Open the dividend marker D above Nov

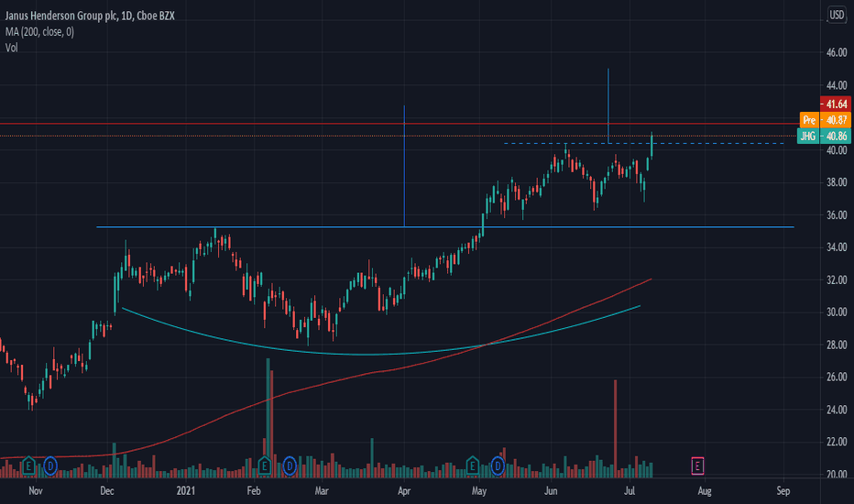click(x=50, y=466)
